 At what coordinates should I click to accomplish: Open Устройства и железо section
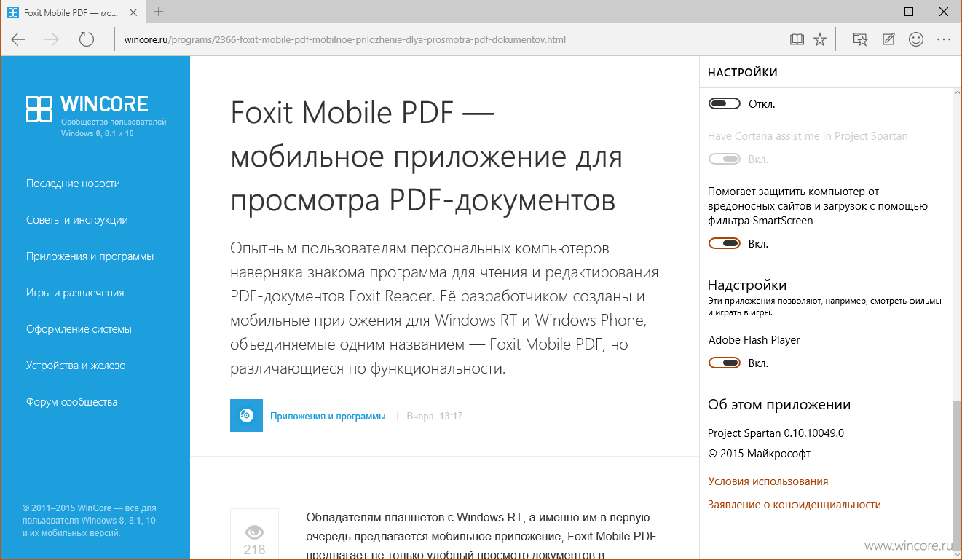(76, 366)
